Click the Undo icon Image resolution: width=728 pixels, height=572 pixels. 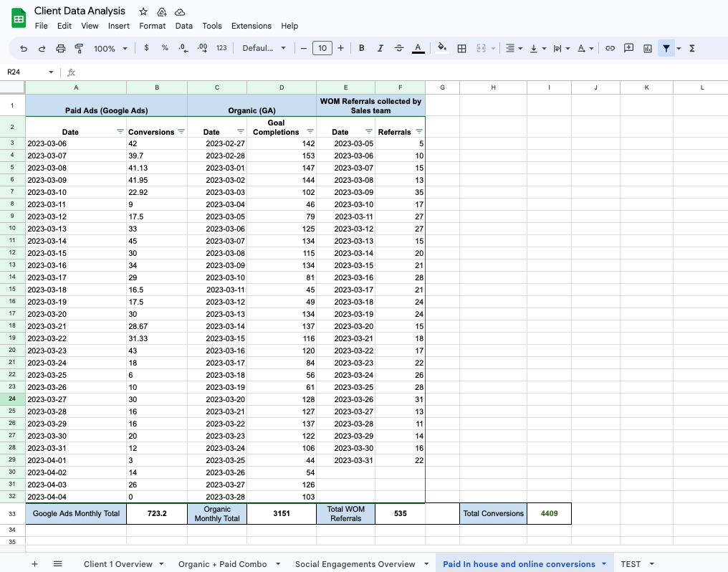coord(24,48)
